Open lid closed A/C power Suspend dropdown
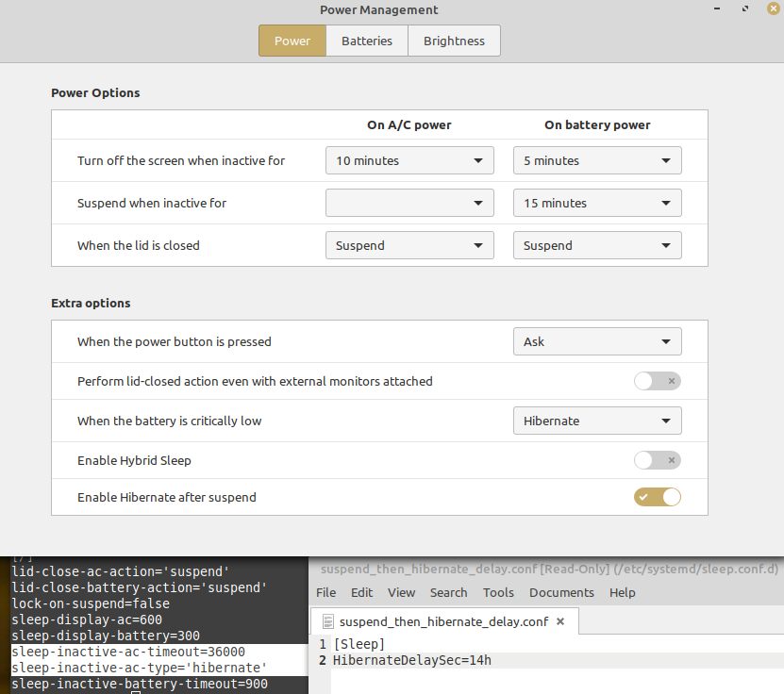The width and height of the screenshot is (784, 694). coord(409,245)
